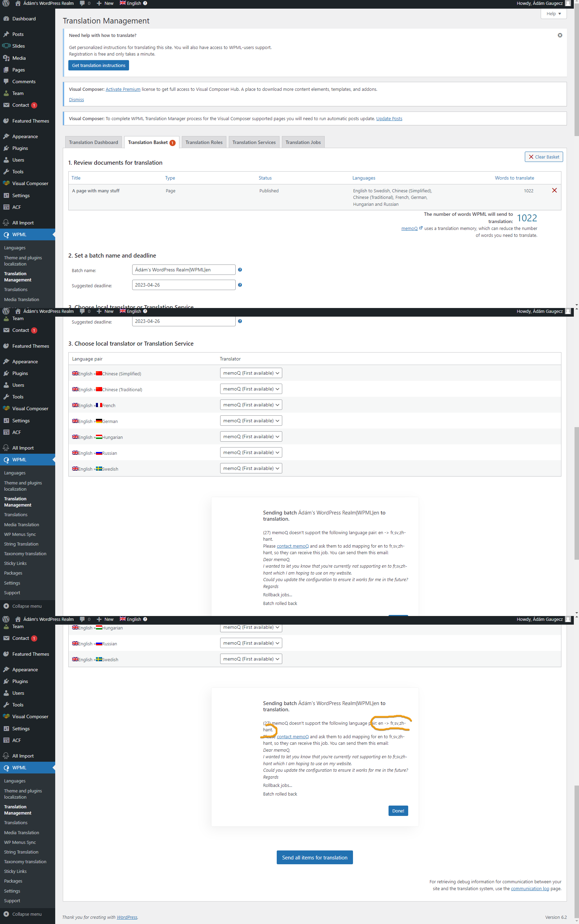Click the Title column header
This screenshot has height=924, width=579.
(76, 178)
